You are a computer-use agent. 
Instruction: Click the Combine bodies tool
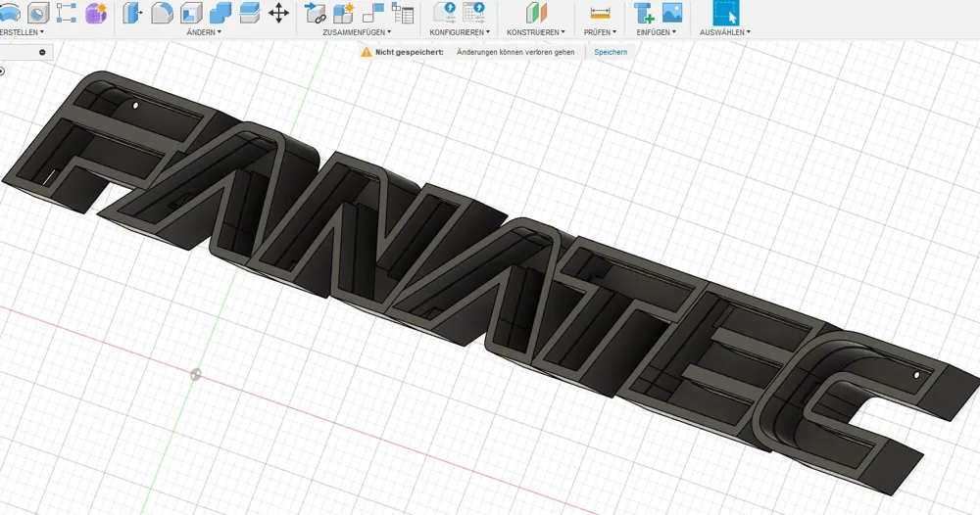tap(220, 13)
